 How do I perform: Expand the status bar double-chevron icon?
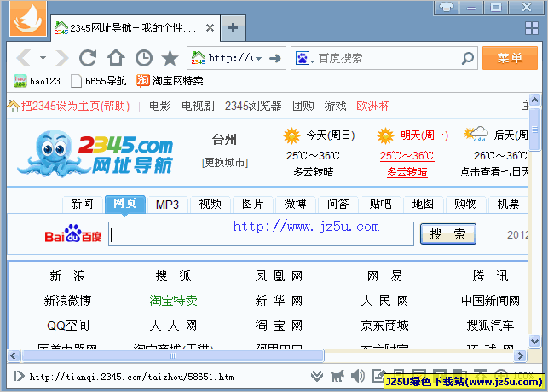click(x=317, y=377)
